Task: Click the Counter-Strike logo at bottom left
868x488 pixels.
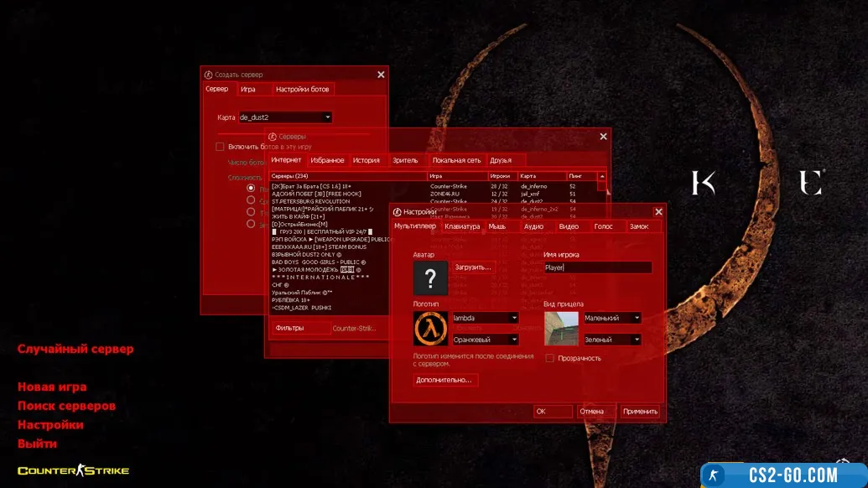Action: [x=73, y=470]
